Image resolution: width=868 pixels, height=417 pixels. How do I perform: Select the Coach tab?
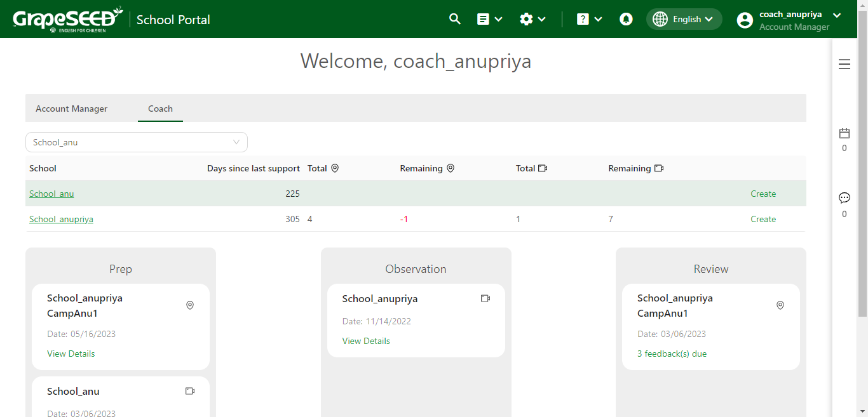pos(160,109)
